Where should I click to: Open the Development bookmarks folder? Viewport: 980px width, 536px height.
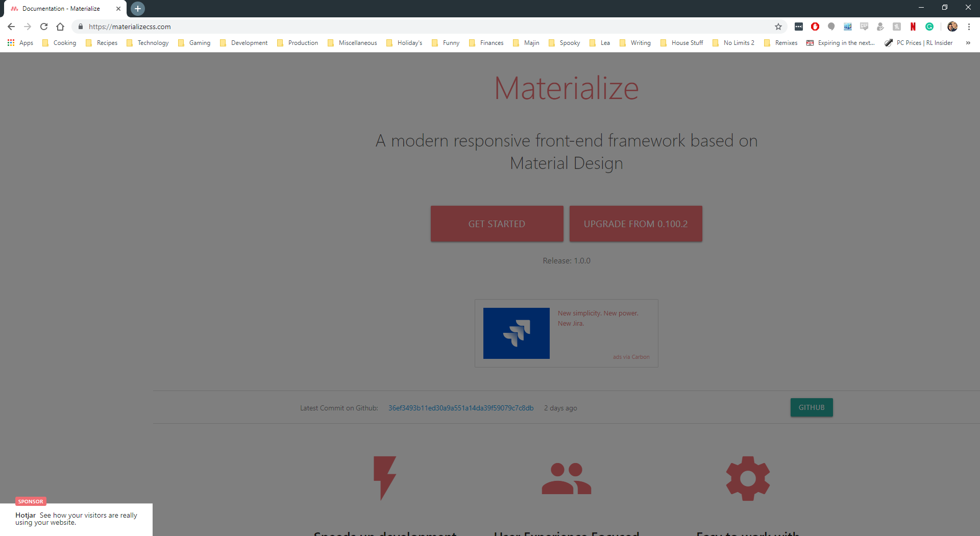(x=243, y=43)
